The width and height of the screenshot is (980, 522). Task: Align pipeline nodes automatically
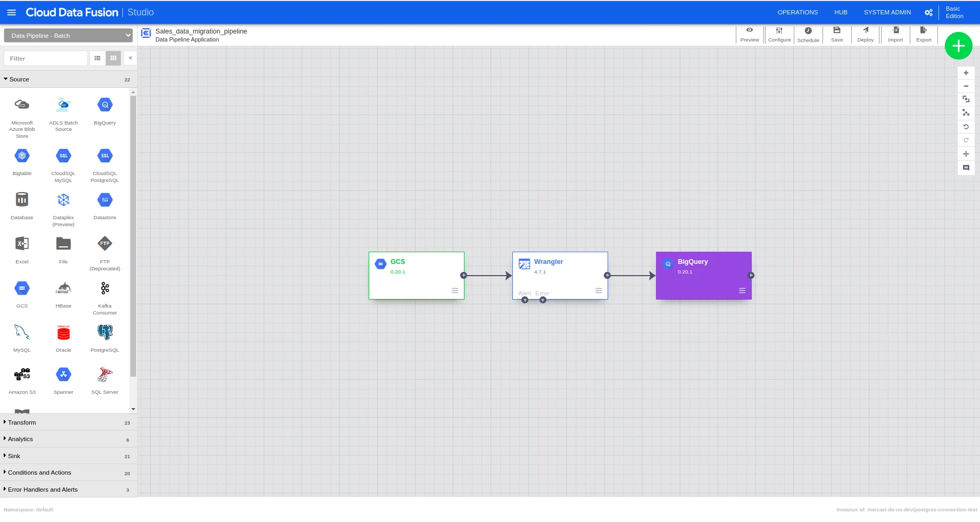pyautogui.click(x=966, y=113)
